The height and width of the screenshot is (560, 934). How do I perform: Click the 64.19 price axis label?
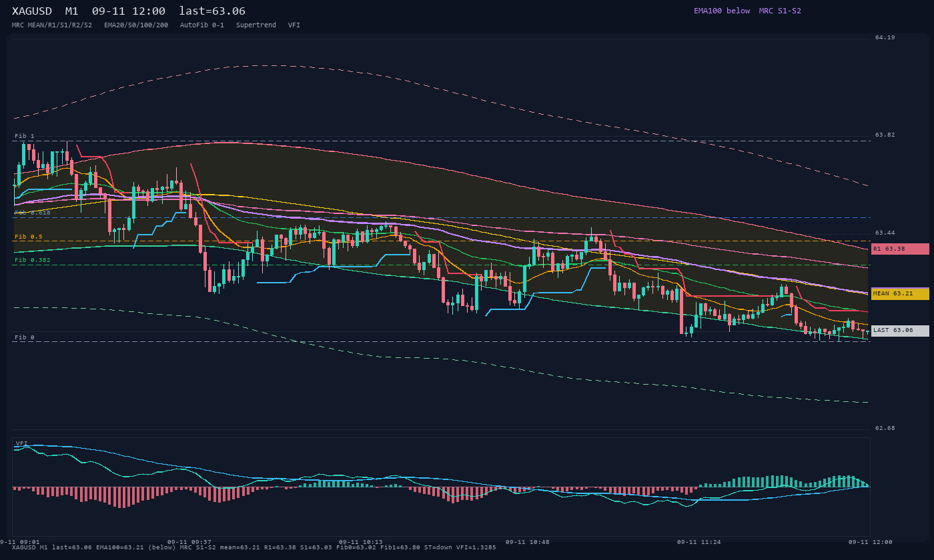885,37
